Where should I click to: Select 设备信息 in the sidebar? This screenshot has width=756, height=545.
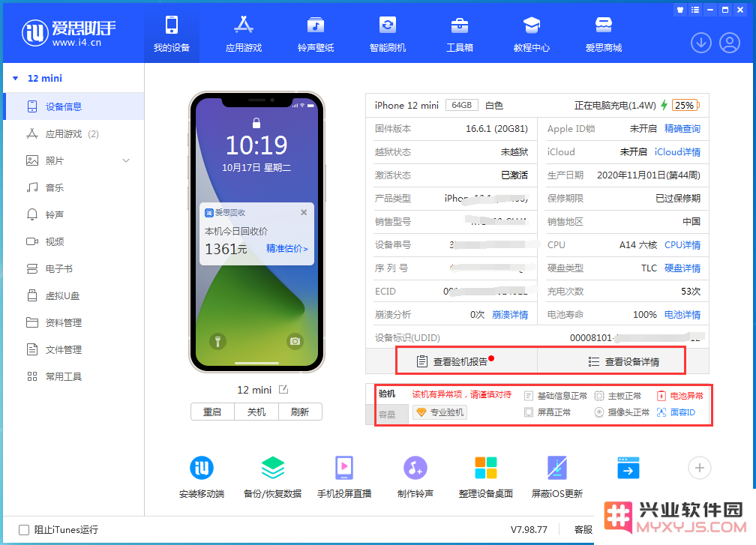click(73, 106)
